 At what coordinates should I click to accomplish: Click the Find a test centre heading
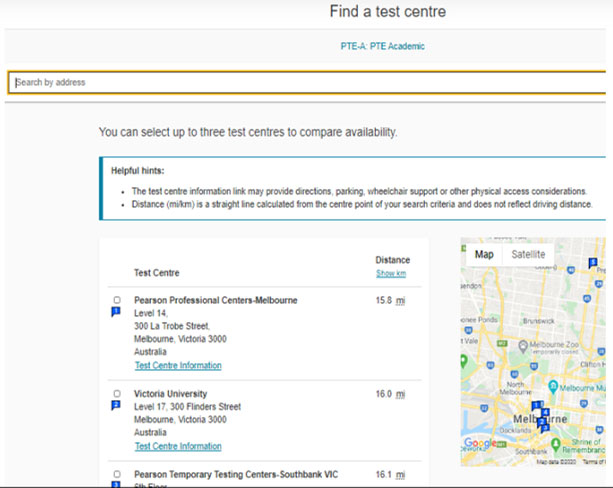click(x=388, y=11)
